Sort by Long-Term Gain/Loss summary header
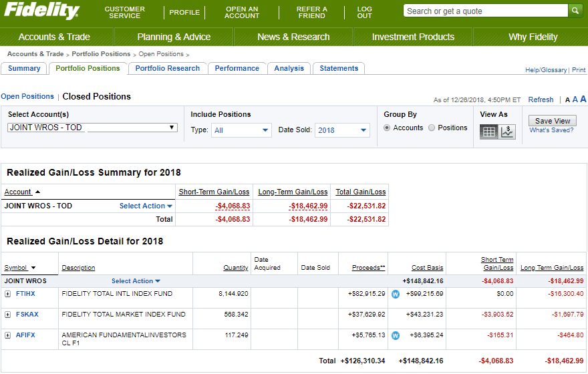Screen dimensions: 588x374 coord(293,192)
